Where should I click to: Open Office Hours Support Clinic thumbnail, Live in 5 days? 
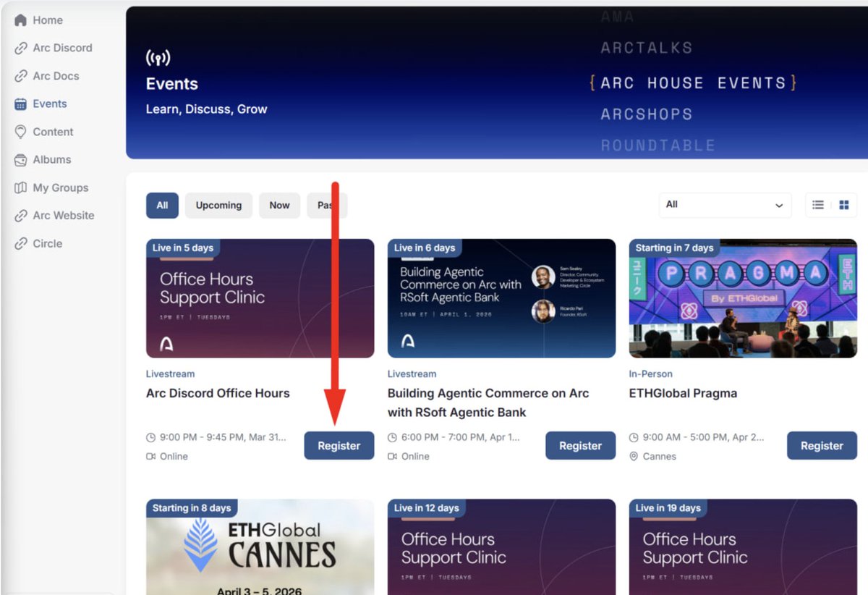[260, 298]
